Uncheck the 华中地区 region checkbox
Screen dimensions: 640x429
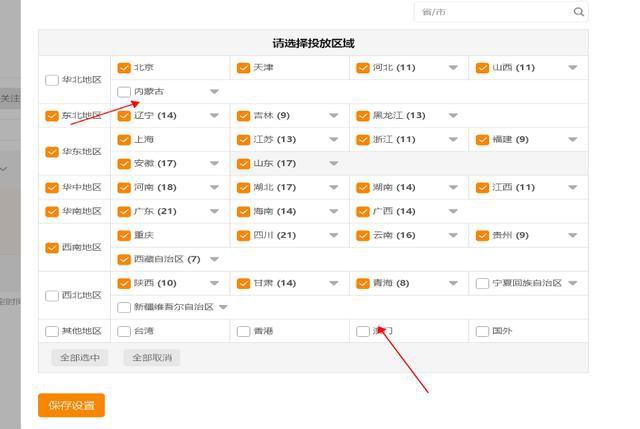(x=52, y=188)
